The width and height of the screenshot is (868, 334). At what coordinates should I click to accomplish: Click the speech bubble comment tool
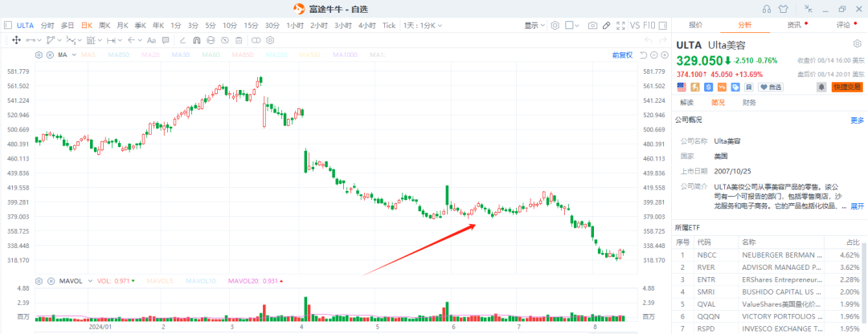pos(166,40)
